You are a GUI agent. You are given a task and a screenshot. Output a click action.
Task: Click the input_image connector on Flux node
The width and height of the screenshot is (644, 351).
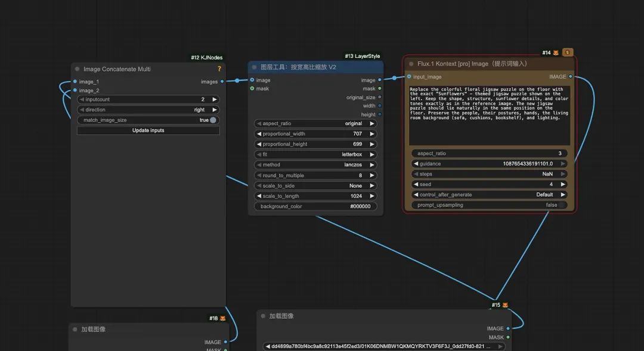409,76
